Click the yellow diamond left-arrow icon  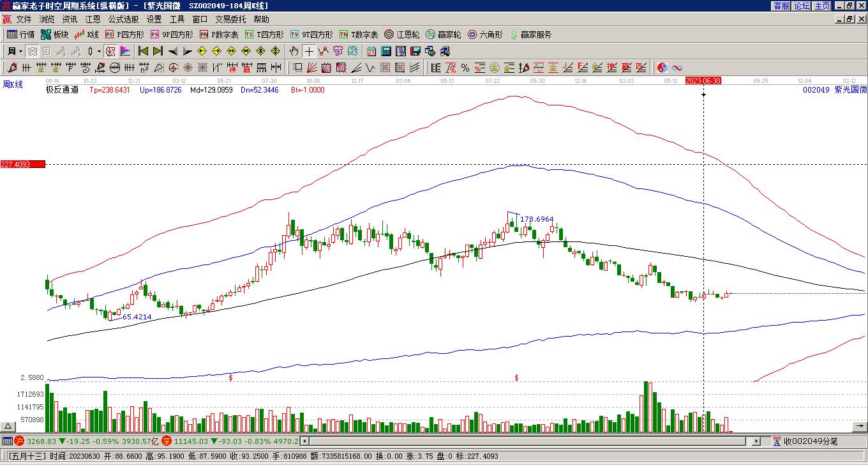pos(202,51)
